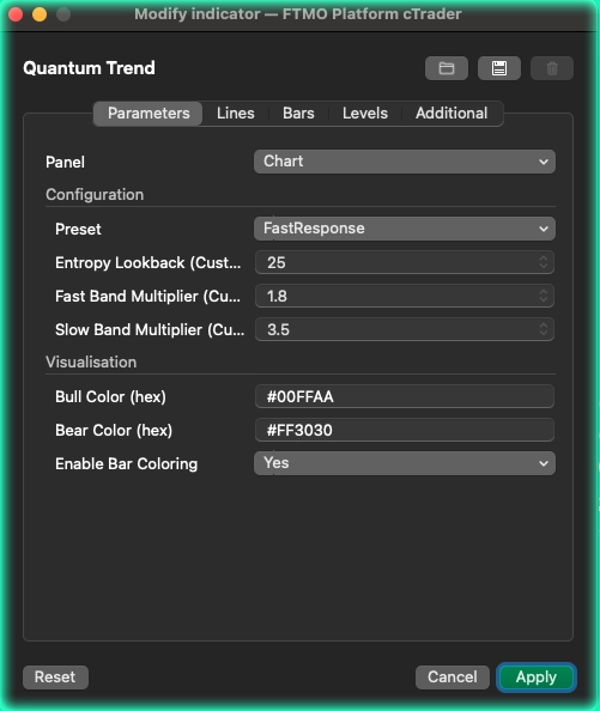
Task: Click the Bear Color (hex) label
Action: 114,430
